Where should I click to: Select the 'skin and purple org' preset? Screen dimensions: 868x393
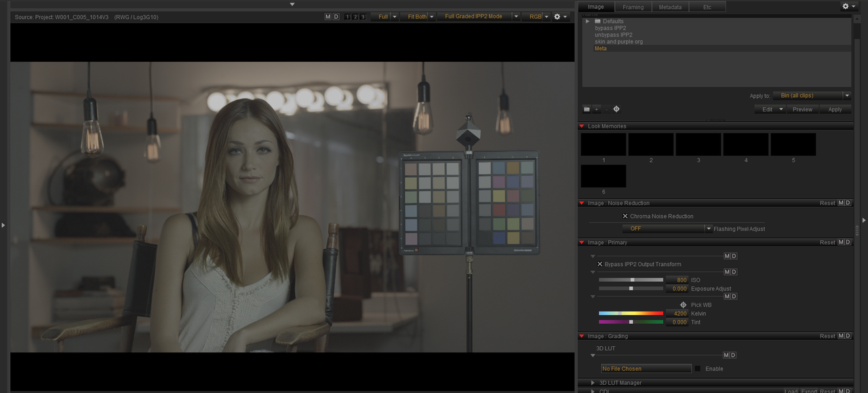point(619,41)
